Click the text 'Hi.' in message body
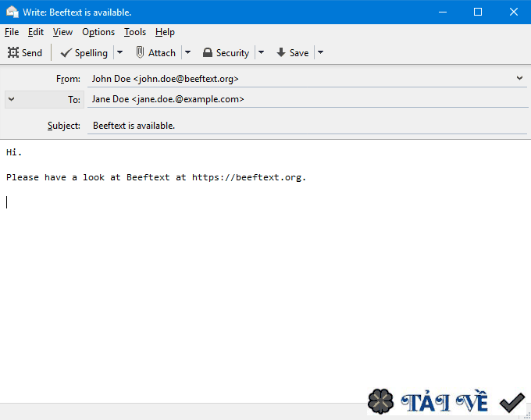Viewport: 531px width, 420px height. (14, 152)
